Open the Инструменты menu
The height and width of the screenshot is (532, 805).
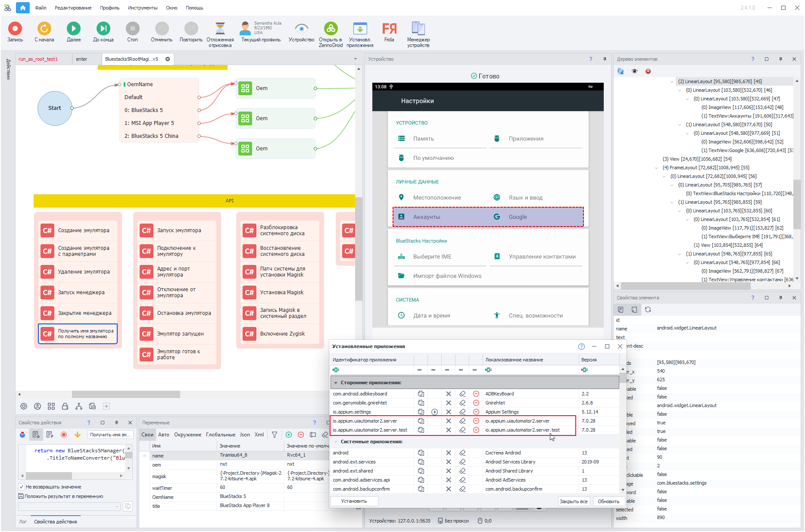(x=142, y=8)
